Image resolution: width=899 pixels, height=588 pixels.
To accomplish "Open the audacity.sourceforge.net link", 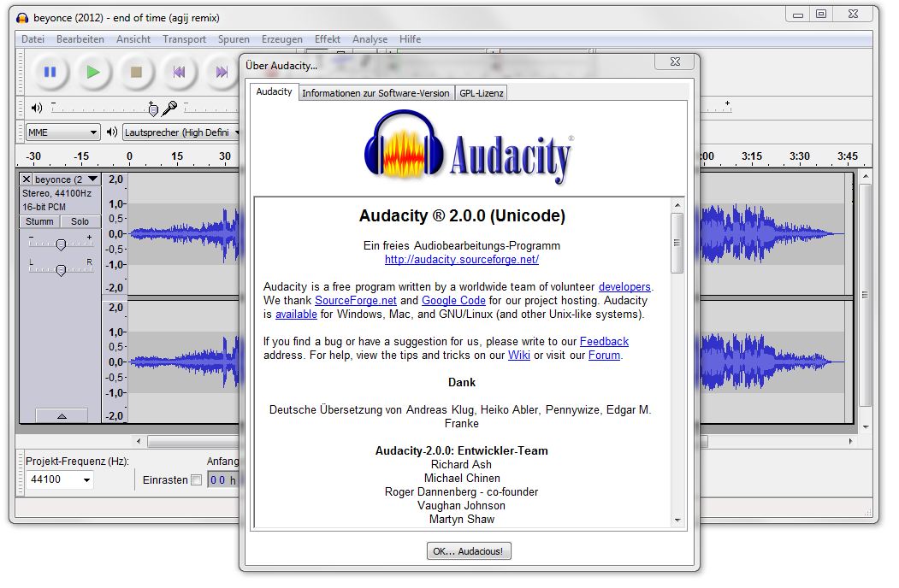I will [461, 259].
